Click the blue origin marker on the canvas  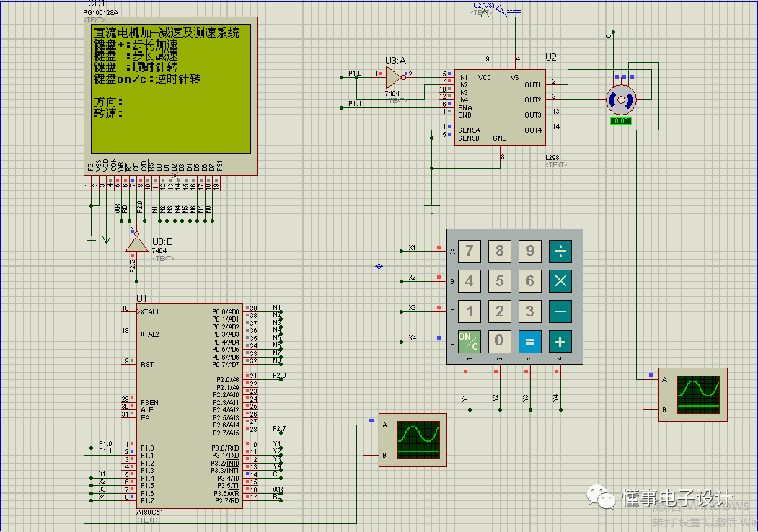pyautogui.click(x=379, y=267)
